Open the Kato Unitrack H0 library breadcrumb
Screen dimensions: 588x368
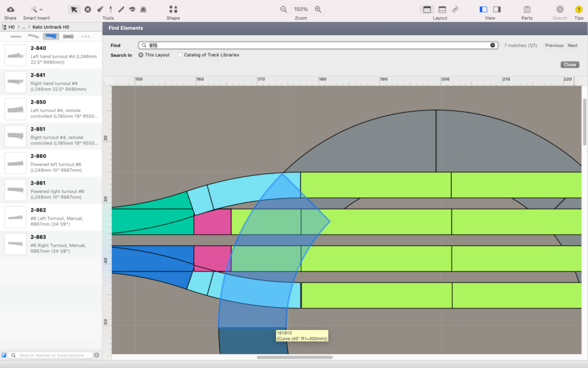coord(51,27)
